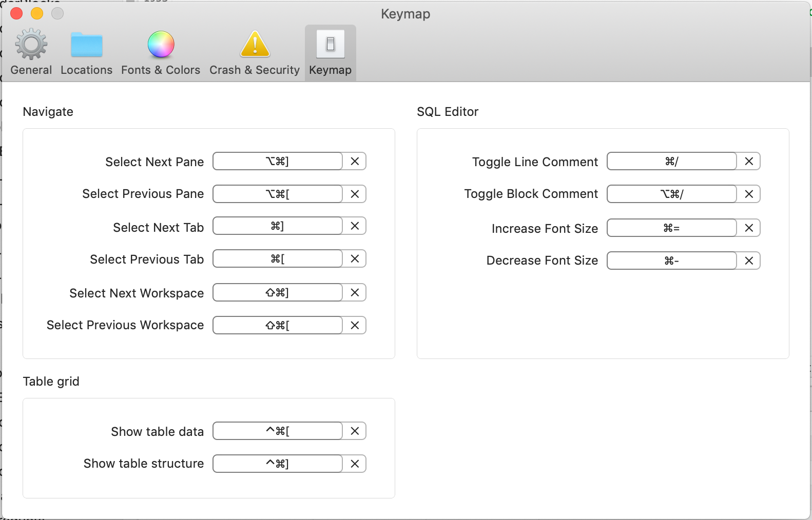Edit the Toggle Block Comment shortcut field
The height and width of the screenshot is (520, 812).
click(672, 194)
